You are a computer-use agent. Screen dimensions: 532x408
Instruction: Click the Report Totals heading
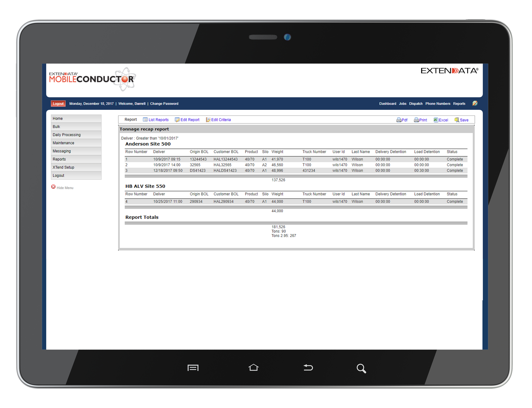pos(142,217)
